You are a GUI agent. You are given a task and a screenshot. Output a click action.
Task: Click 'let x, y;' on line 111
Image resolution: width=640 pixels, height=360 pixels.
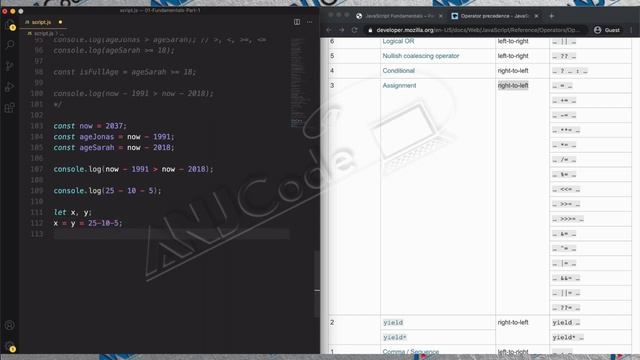pos(73,212)
